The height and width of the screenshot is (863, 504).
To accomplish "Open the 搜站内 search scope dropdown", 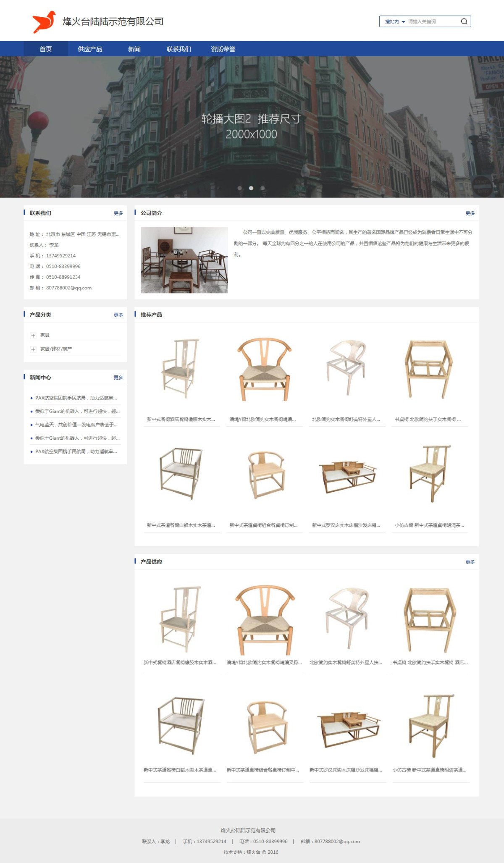I will [x=395, y=21].
